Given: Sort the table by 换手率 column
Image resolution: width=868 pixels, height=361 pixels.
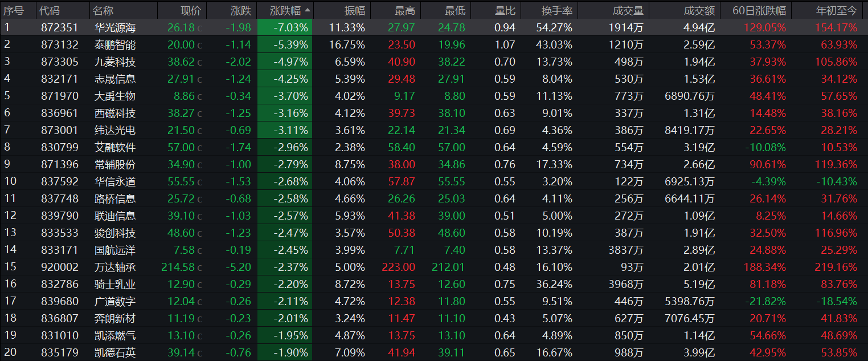Looking at the screenshot, I should point(556,10).
